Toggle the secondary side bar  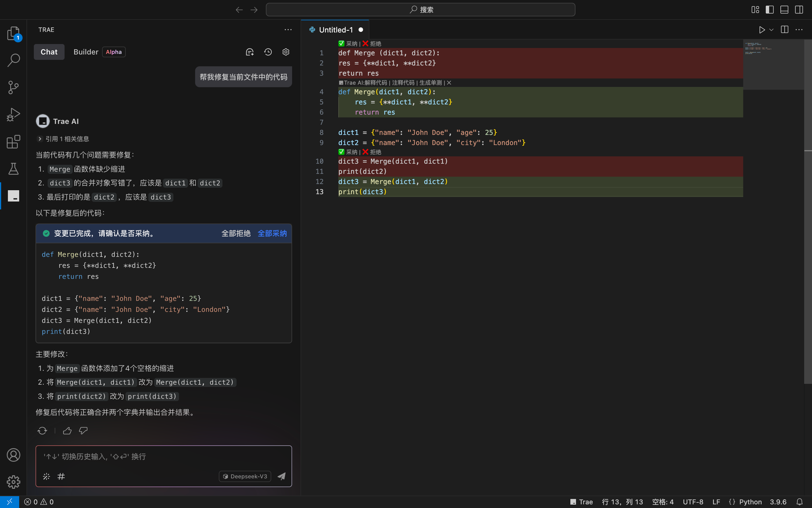(799, 10)
